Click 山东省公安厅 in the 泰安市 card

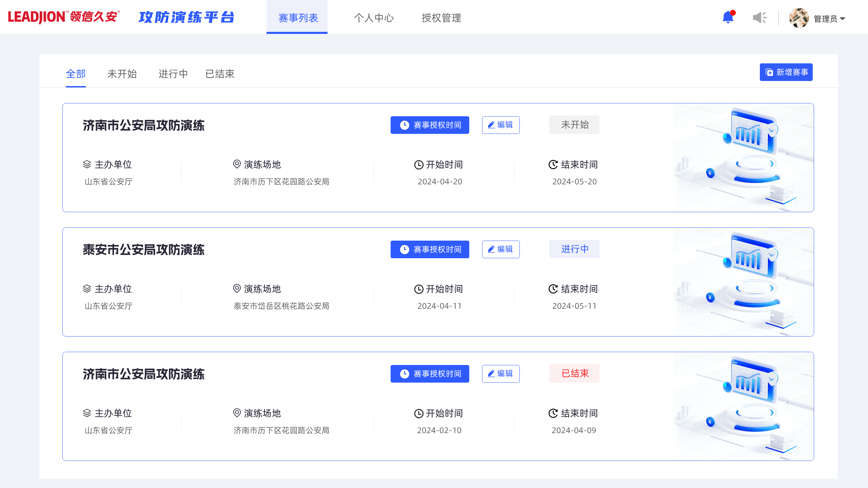tap(108, 306)
